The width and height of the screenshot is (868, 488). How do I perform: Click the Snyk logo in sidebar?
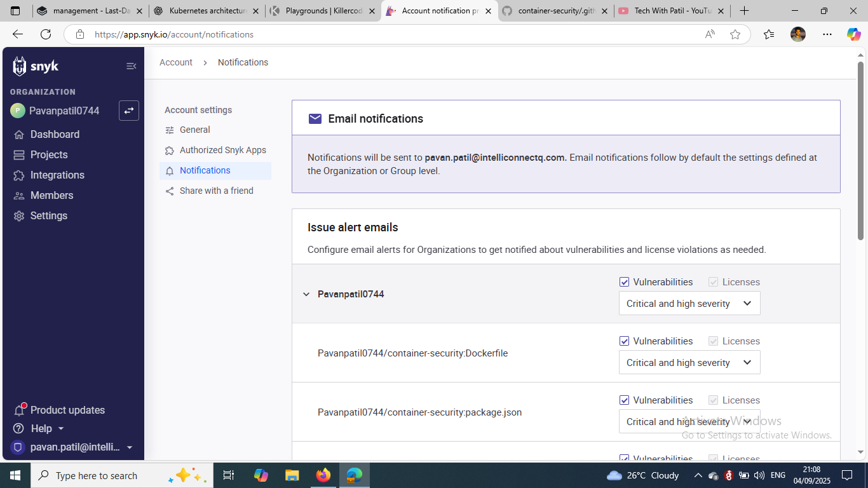pyautogui.click(x=36, y=66)
